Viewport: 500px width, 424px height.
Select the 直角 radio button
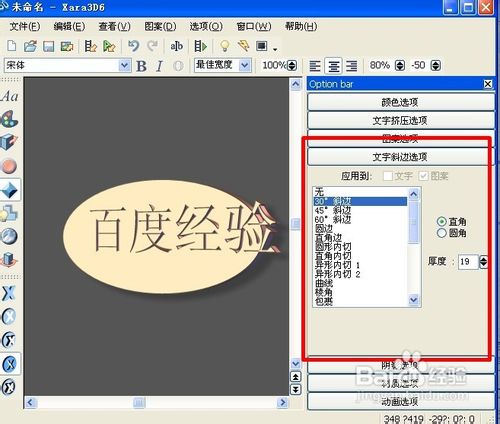pyautogui.click(x=442, y=222)
